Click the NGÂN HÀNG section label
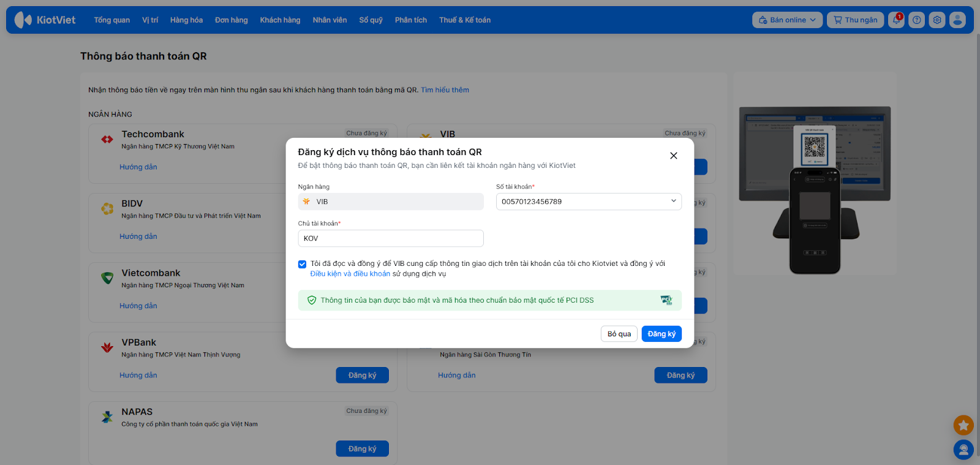980x465 pixels. pos(110,115)
